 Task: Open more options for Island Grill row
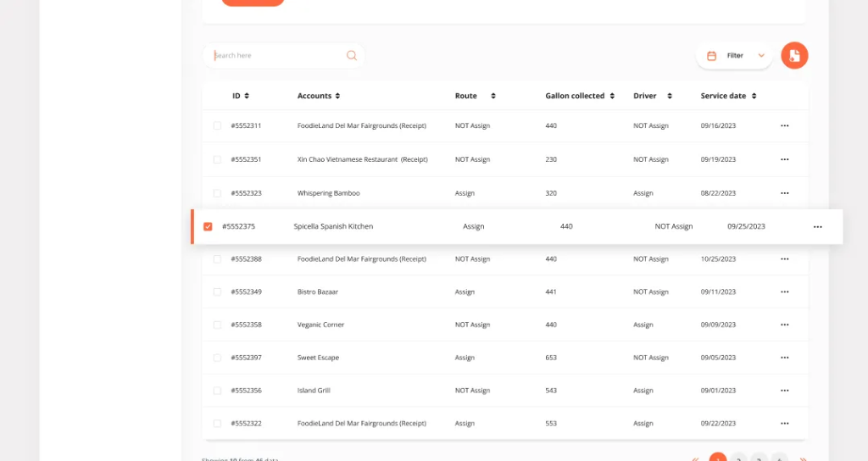click(784, 391)
